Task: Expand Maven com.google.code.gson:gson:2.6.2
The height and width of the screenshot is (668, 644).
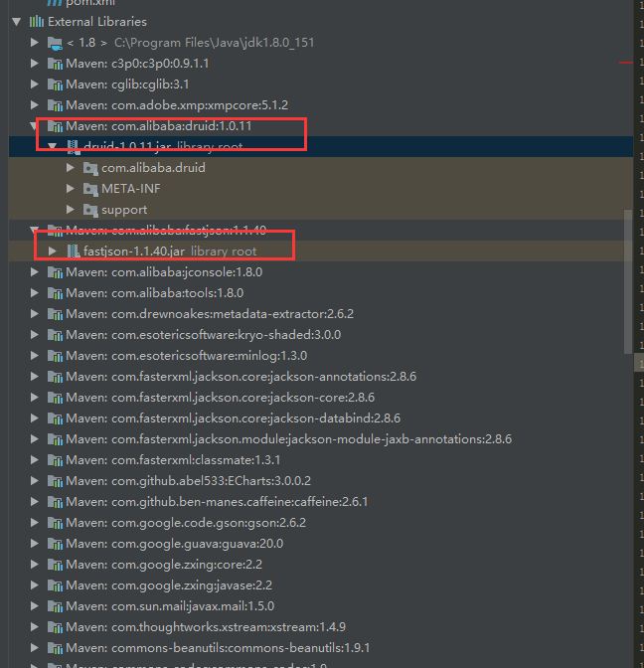Action: [x=35, y=523]
